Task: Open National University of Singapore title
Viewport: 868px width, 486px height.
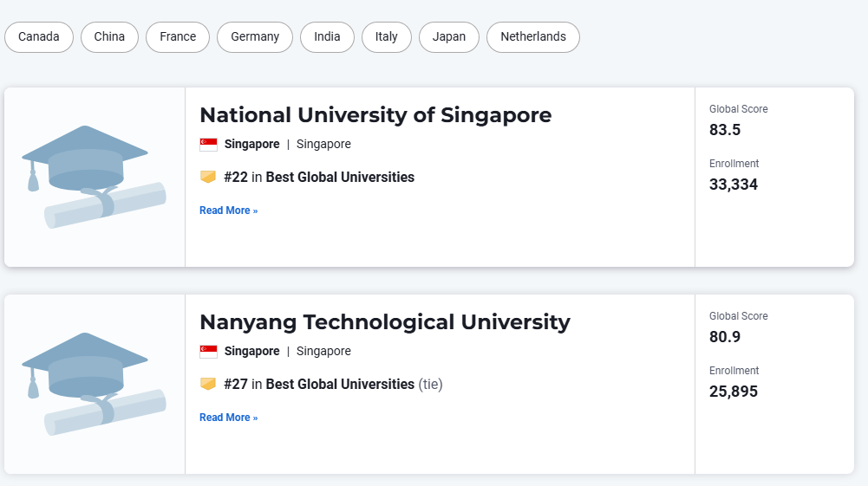Action: click(375, 115)
